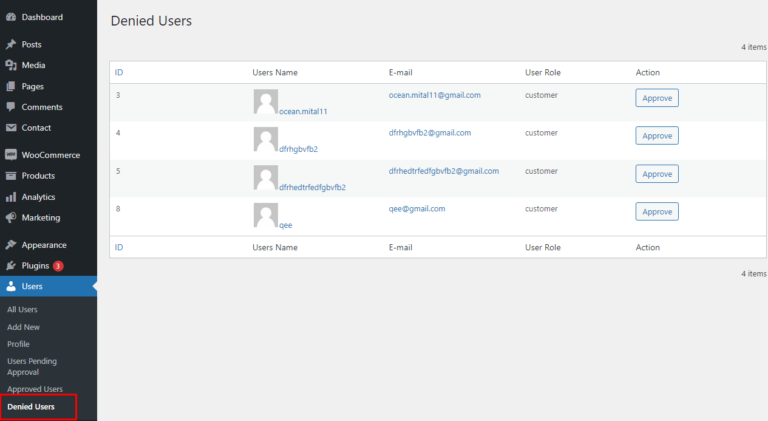Screen dimensions: 768x421
Task: Open dfrhgbvfb2 username link
Action: (299, 149)
